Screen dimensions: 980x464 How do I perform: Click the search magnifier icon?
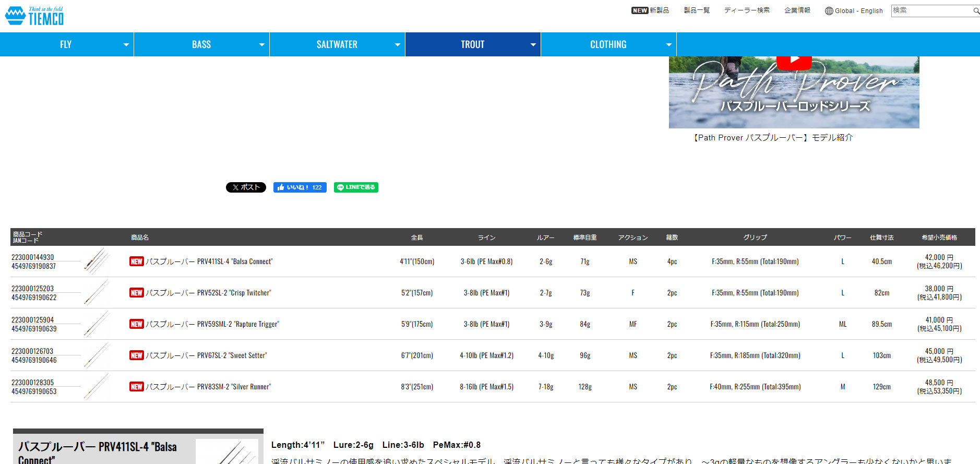(976, 11)
